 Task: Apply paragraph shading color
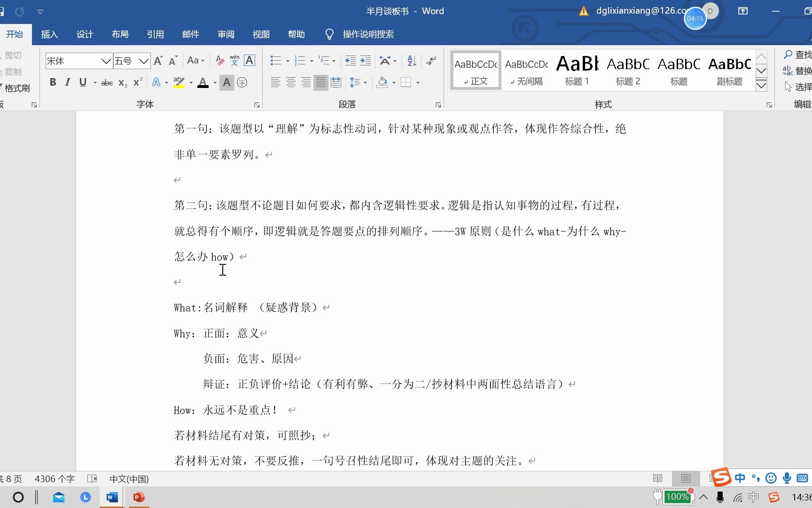383,82
